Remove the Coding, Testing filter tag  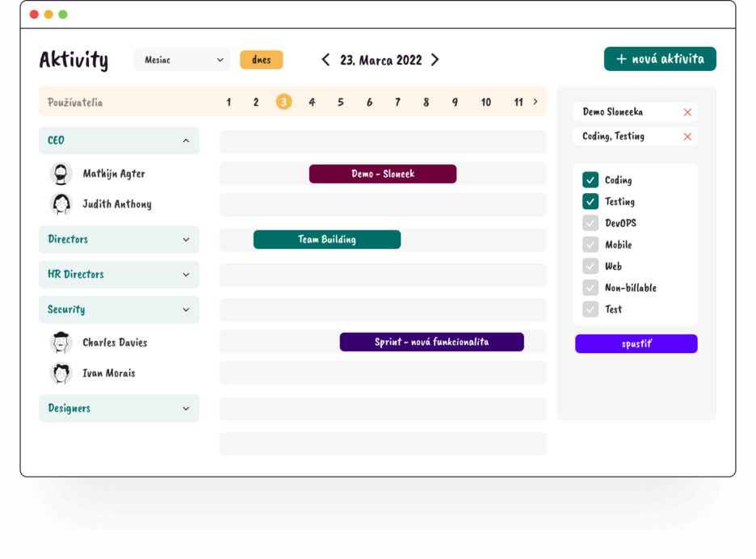687,137
